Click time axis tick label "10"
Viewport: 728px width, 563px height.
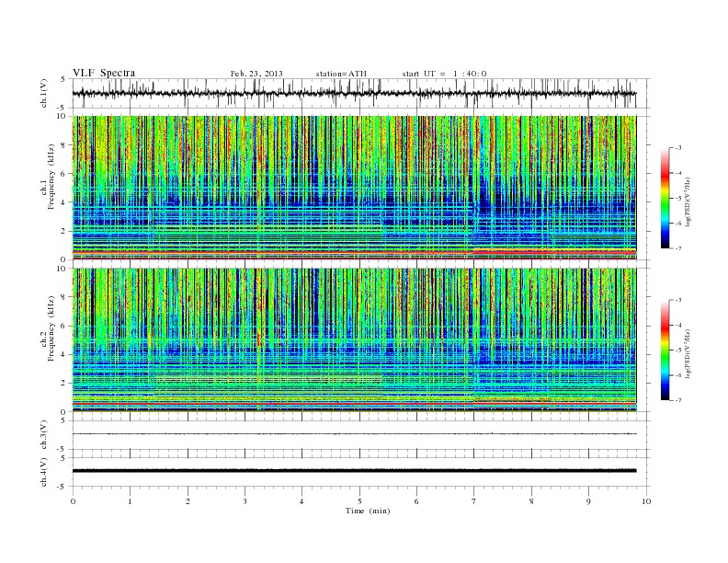click(x=646, y=501)
